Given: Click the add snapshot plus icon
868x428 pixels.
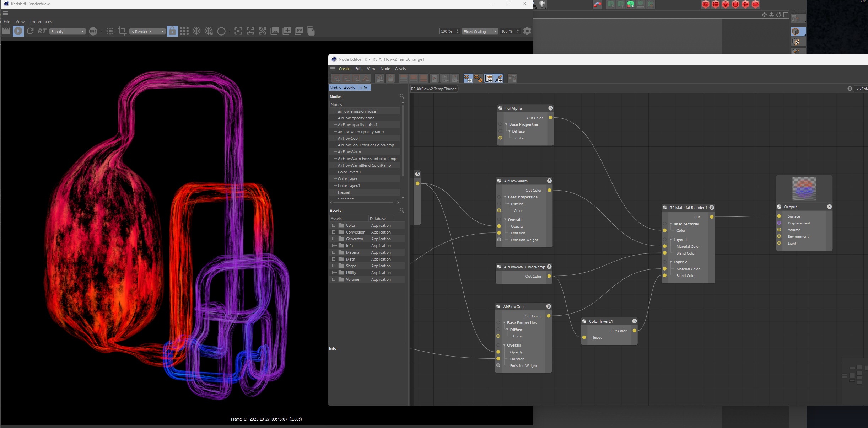Looking at the screenshot, I should tap(287, 31).
